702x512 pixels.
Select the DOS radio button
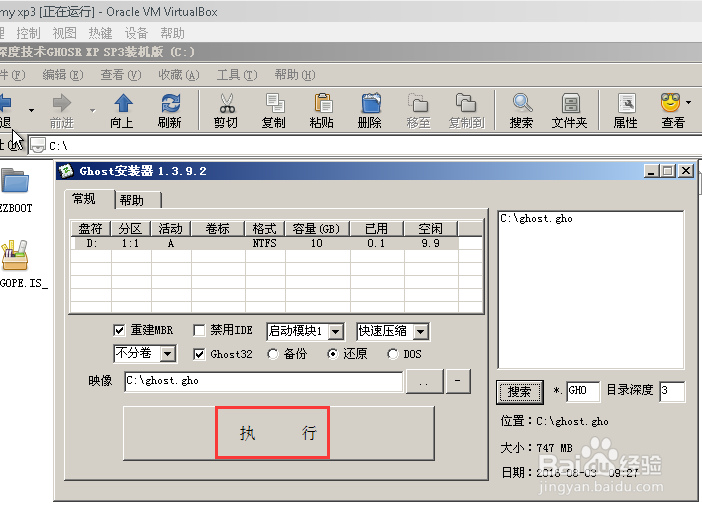click(x=393, y=354)
